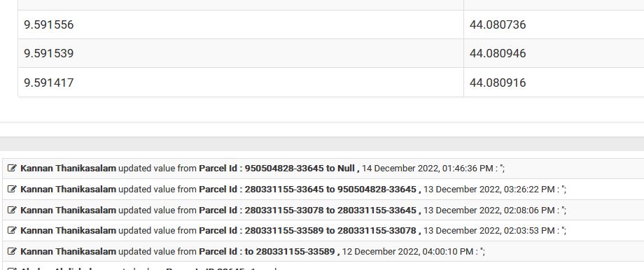Select table cell with value 9.591539

click(x=241, y=53)
